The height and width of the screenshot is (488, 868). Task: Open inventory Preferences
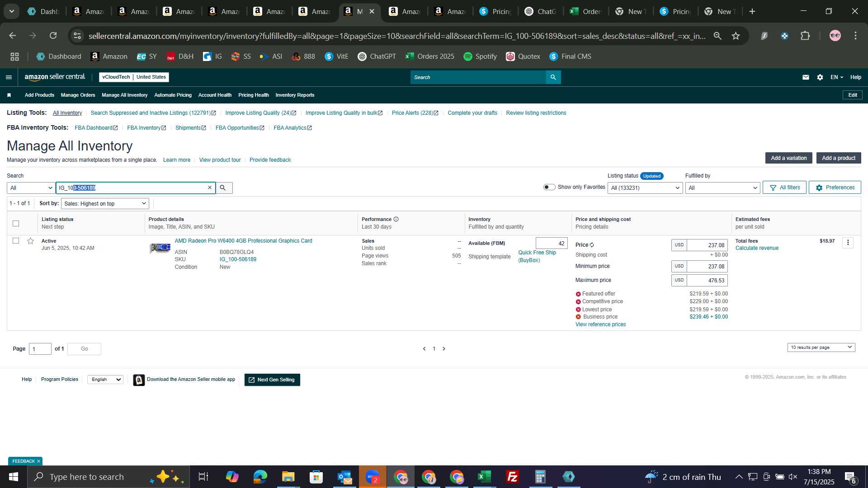[x=835, y=188]
